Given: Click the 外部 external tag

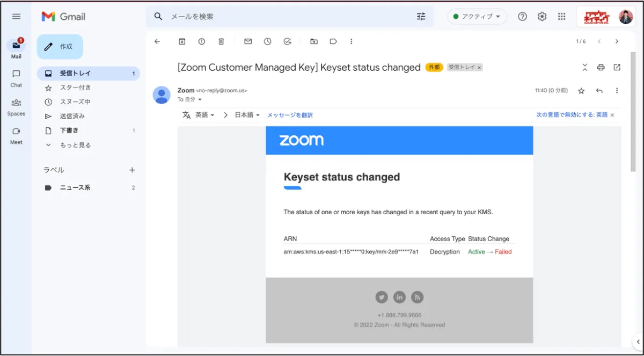Looking at the screenshot, I should 434,68.
